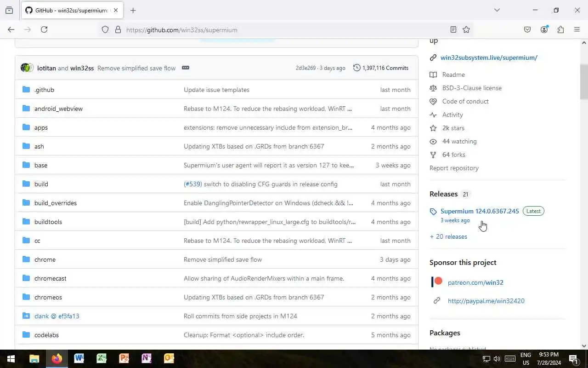Click the build folder icon
The image size is (588, 368).
(x=26, y=184)
